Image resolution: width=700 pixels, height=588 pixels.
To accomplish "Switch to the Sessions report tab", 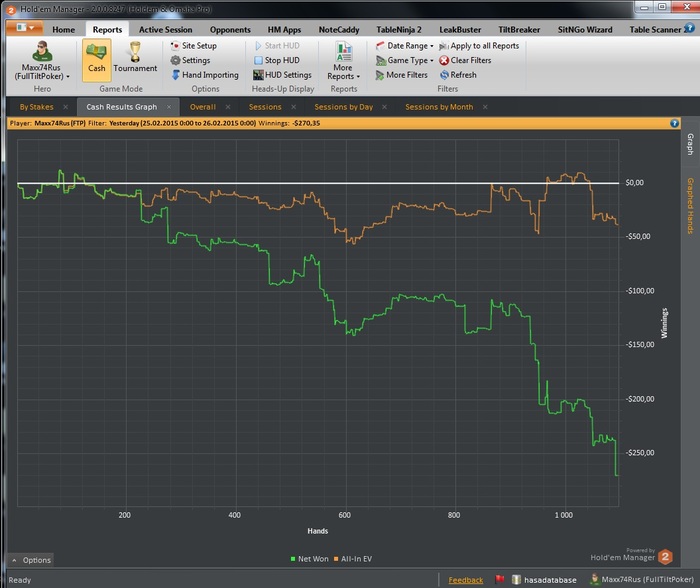I will pos(265,107).
